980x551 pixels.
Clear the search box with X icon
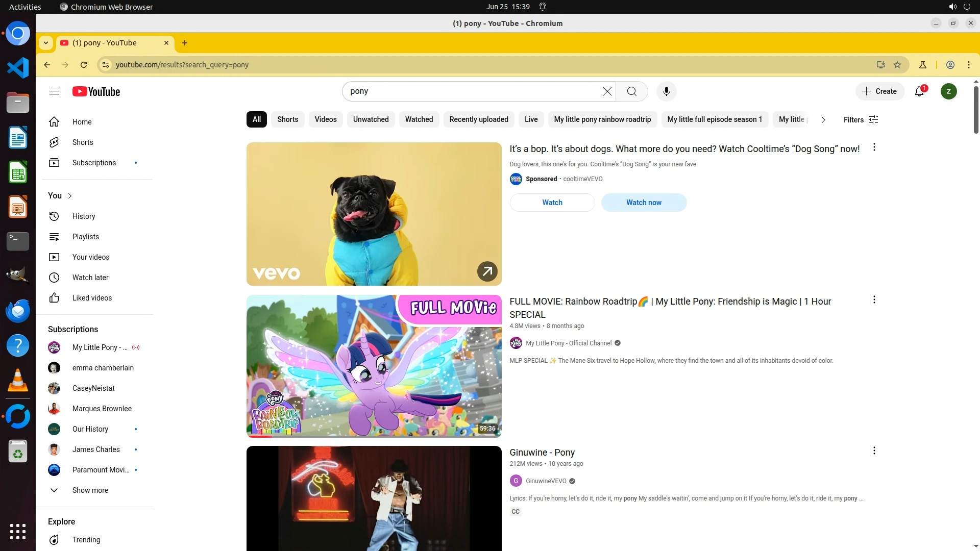[x=607, y=91]
